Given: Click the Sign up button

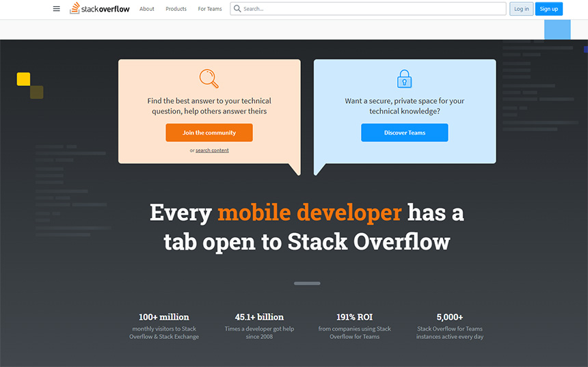Looking at the screenshot, I should (548, 9).
